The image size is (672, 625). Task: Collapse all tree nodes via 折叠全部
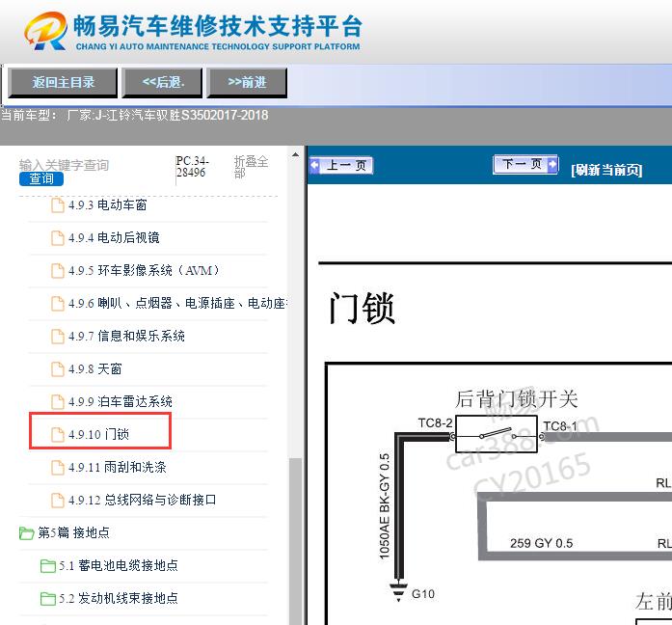point(251,167)
